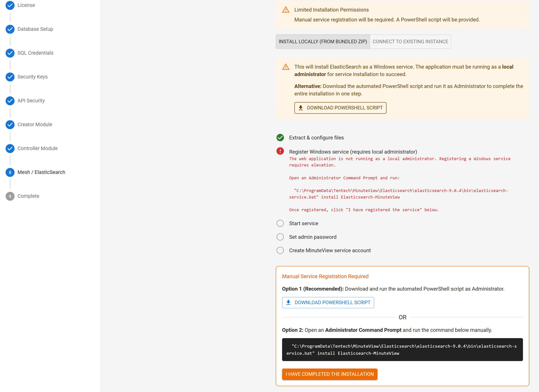Download PowerShell script from the orange alert
The width and height of the screenshot is (539, 392).
click(x=340, y=108)
